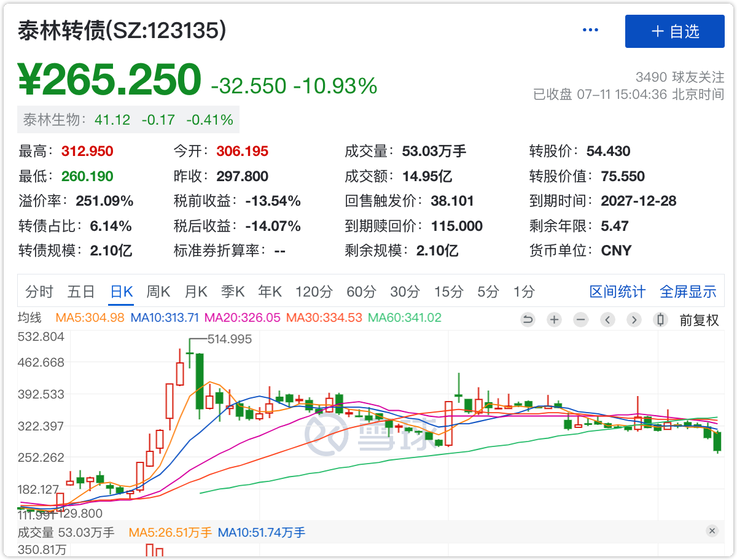Switch to the 分时 intraday tab

coord(39,292)
